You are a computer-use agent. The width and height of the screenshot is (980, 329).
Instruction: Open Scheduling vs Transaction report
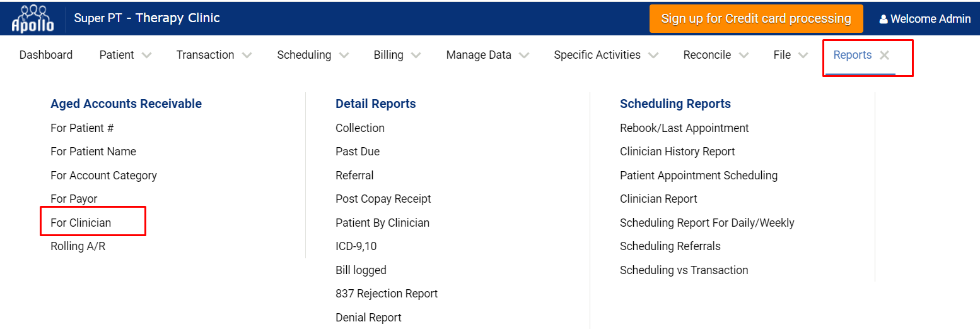click(684, 270)
